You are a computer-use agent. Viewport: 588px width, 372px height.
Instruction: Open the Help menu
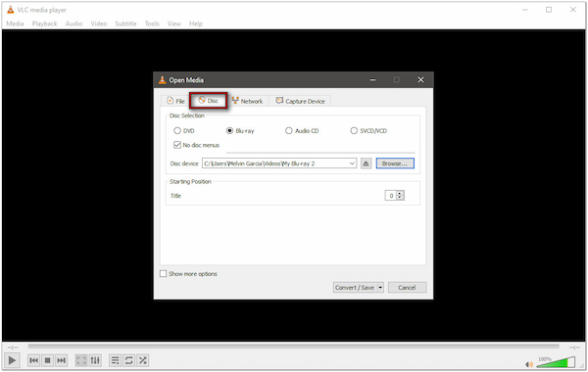coord(196,23)
